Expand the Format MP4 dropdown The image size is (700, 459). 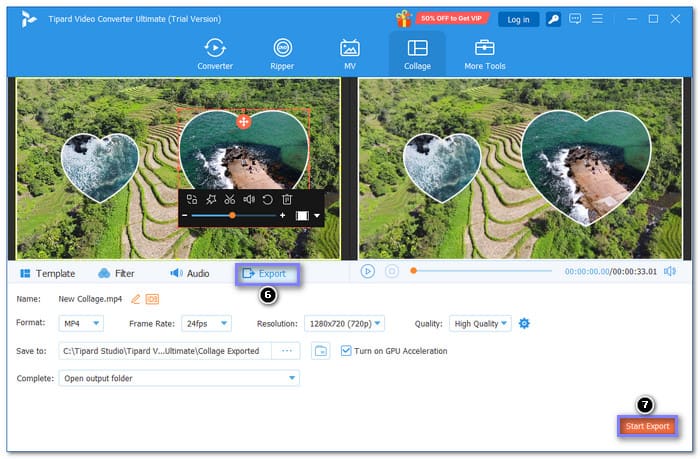click(x=80, y=323)
